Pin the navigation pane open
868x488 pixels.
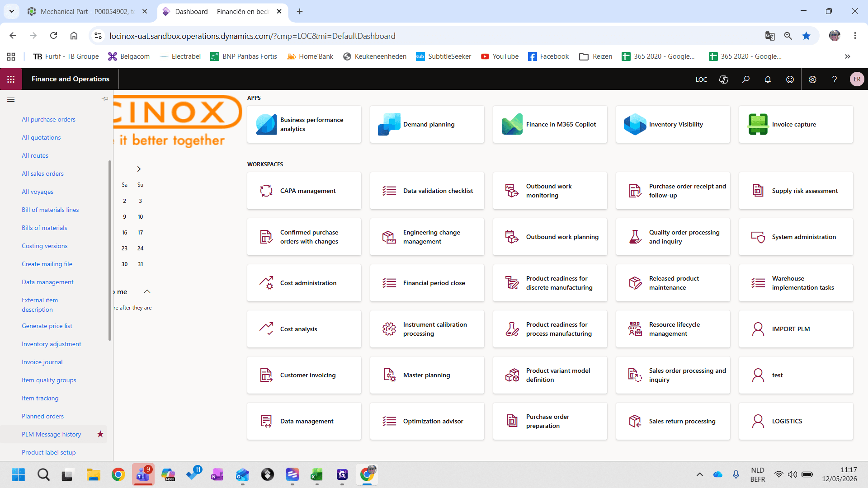pyautogui.click(x=105, y=99)
